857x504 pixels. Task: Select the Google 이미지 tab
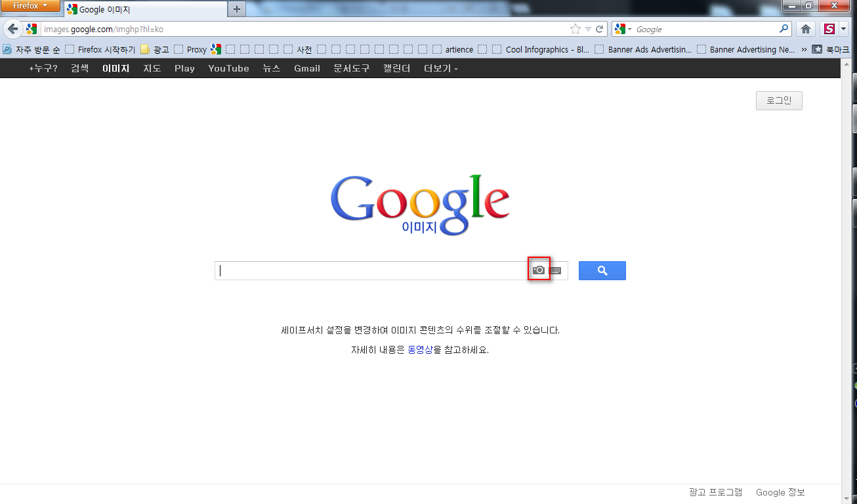(145, 9)
